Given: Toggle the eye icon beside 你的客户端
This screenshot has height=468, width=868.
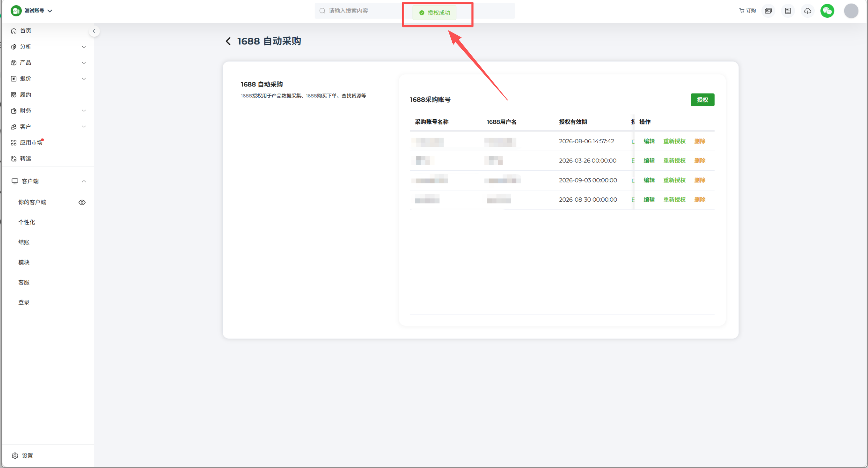Looking at the screenshot, I should 82,202.
